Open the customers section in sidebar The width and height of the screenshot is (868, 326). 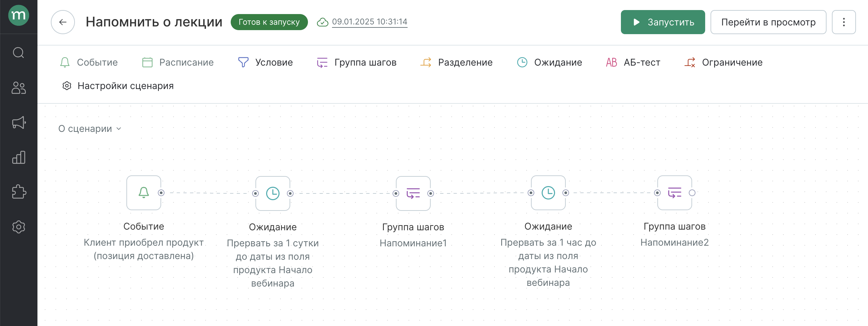click(x=18, y=88)
